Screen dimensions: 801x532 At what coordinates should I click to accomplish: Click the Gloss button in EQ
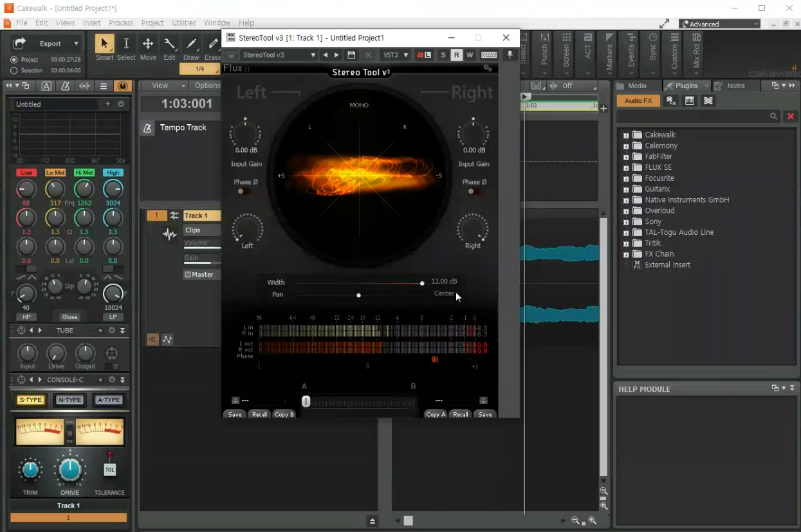click(70, 317)
